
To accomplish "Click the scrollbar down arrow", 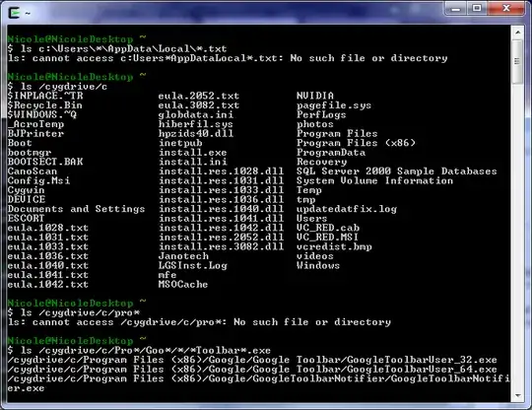I will 517,396.
